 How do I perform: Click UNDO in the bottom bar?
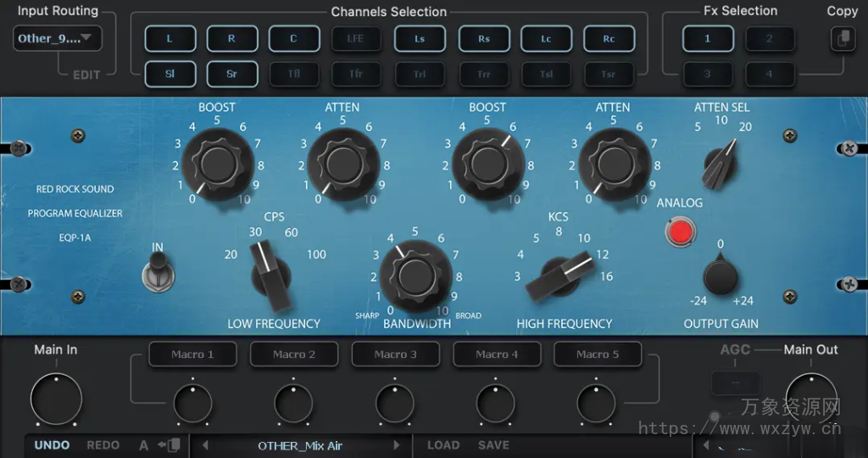(52, 445)
